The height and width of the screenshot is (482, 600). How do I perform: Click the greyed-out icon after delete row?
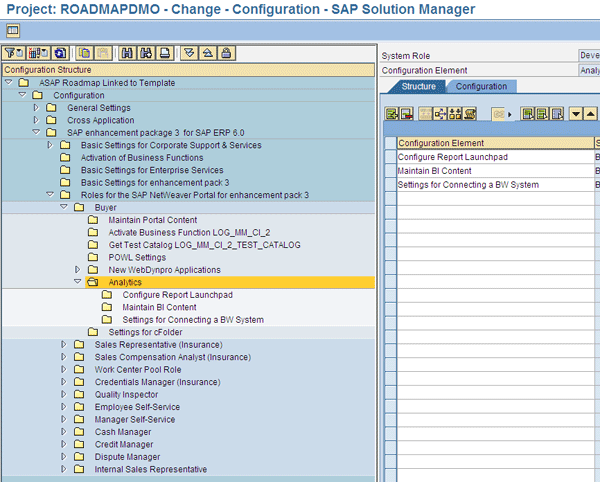tap(425, 114)
